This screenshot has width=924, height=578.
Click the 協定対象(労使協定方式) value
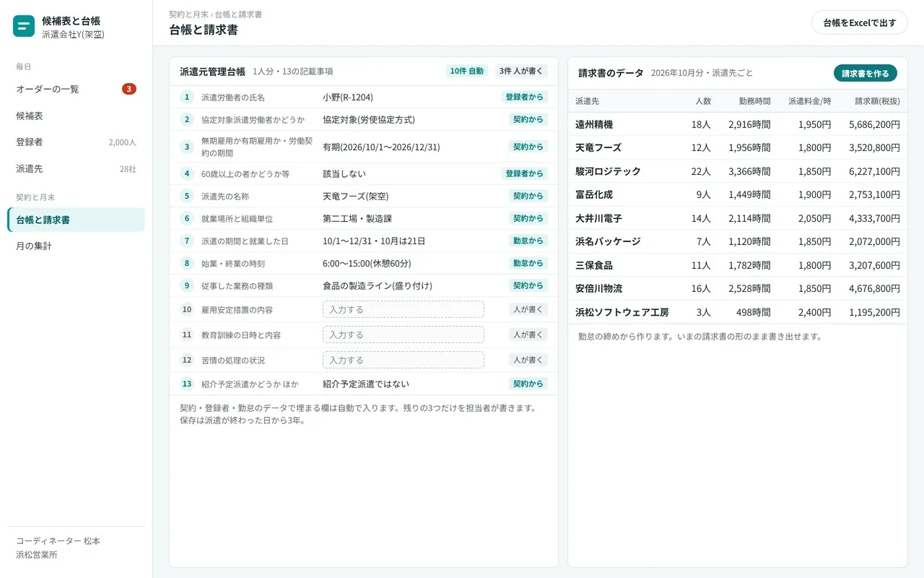369,119
